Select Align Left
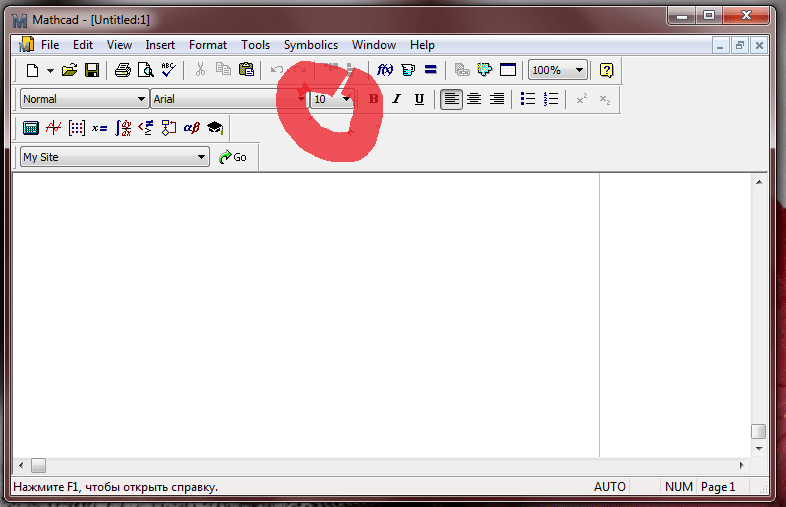The width and height of the screenshot is (786, 507). [x=451, y=99]
